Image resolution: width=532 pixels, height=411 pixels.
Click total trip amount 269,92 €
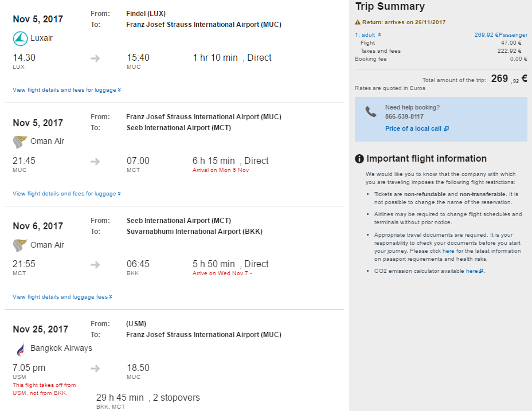(x=509, y=79)
